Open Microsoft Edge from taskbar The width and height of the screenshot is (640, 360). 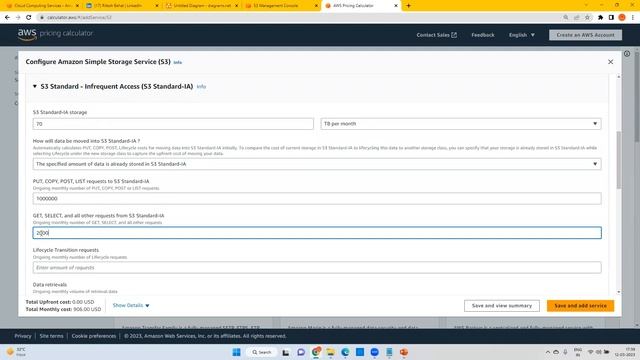pyautogui.click(x=345, y=352)
